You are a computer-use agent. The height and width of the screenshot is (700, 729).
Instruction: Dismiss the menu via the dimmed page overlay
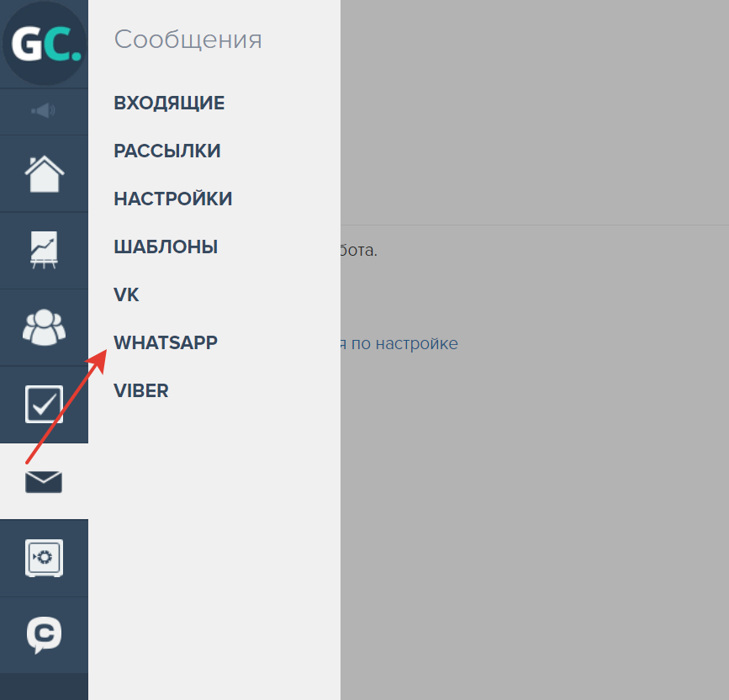click(535, 465)
